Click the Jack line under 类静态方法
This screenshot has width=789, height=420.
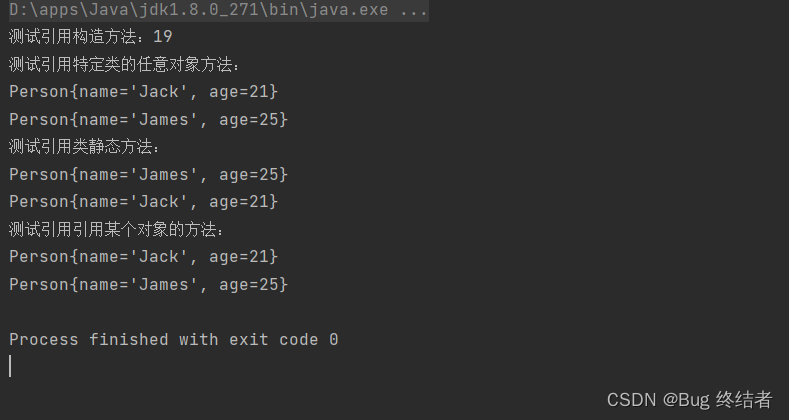pyautogui.click(x=143, y=202)
